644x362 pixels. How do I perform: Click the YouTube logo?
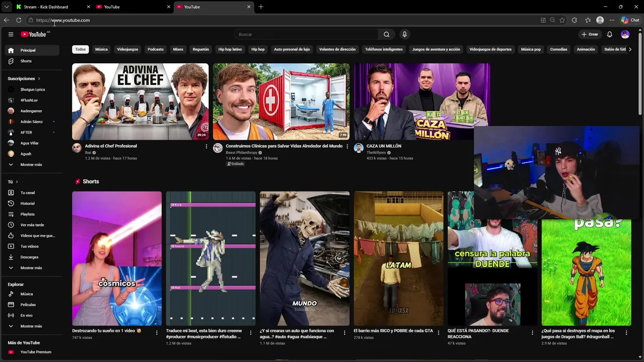33,34
